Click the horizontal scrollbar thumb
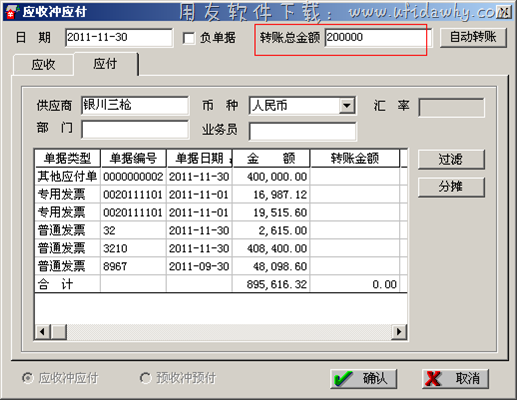This screenshot has width=517, height=400. pyautogui.click(x=59, y=332)
